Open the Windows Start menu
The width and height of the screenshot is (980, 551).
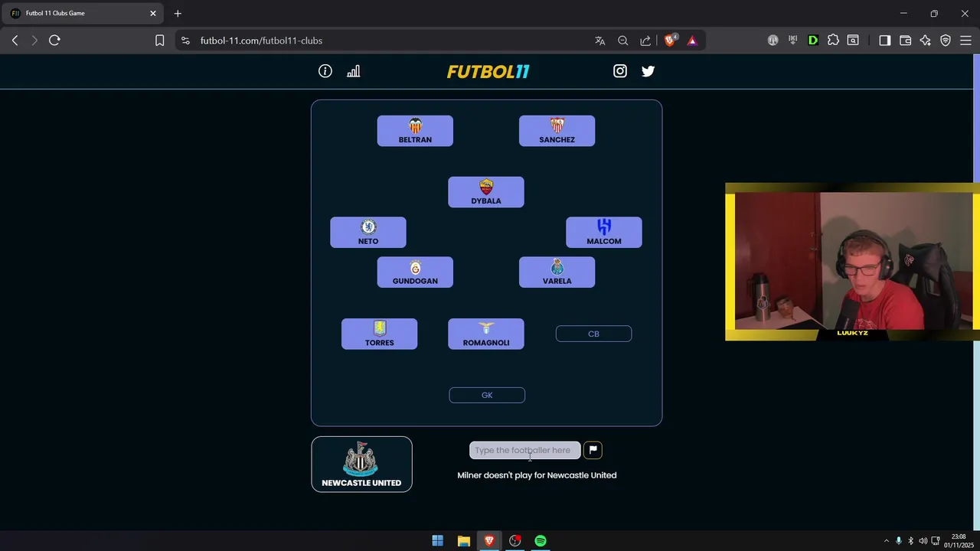437,541
